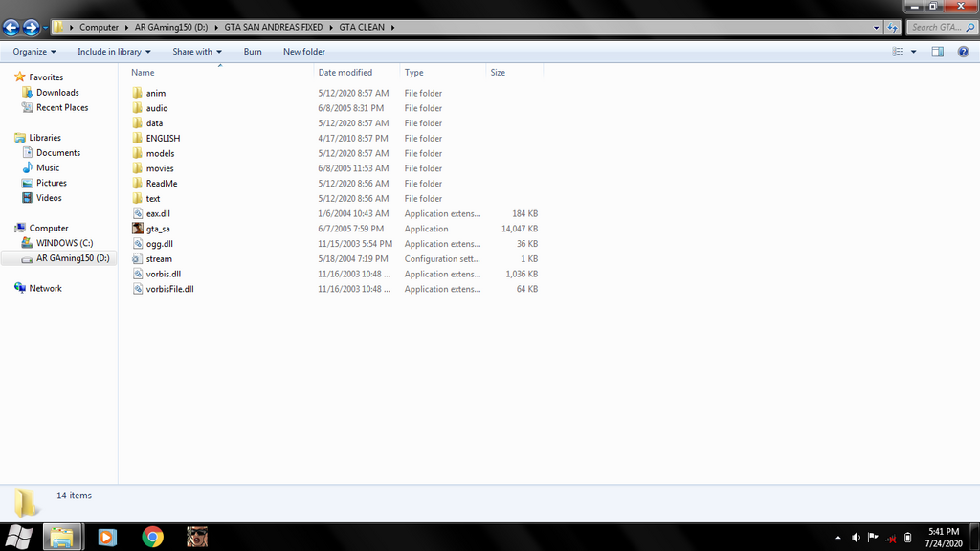This screenshot has width=980, height=551.
Task: Click the Forward navigation arrow
Action: (x=31, y=27)
